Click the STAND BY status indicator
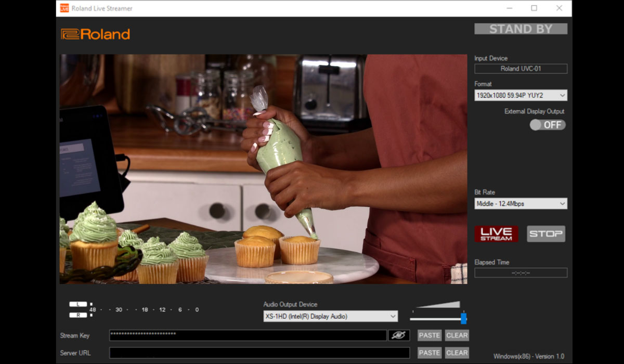Image resolution: width=624 pixels, height=364 pixels. tap(521, 29)
